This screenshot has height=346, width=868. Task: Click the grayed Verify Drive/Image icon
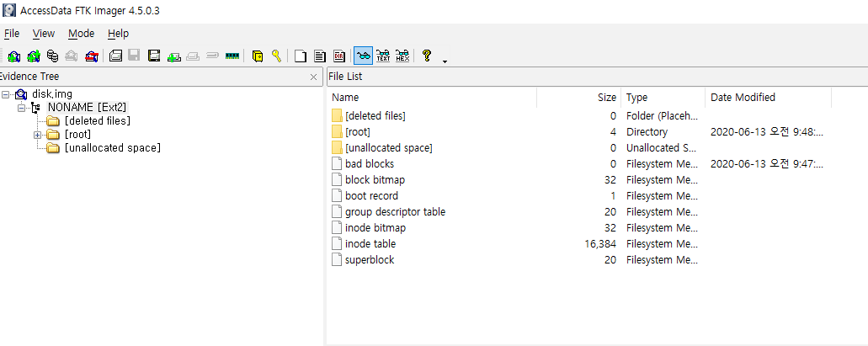212,56
